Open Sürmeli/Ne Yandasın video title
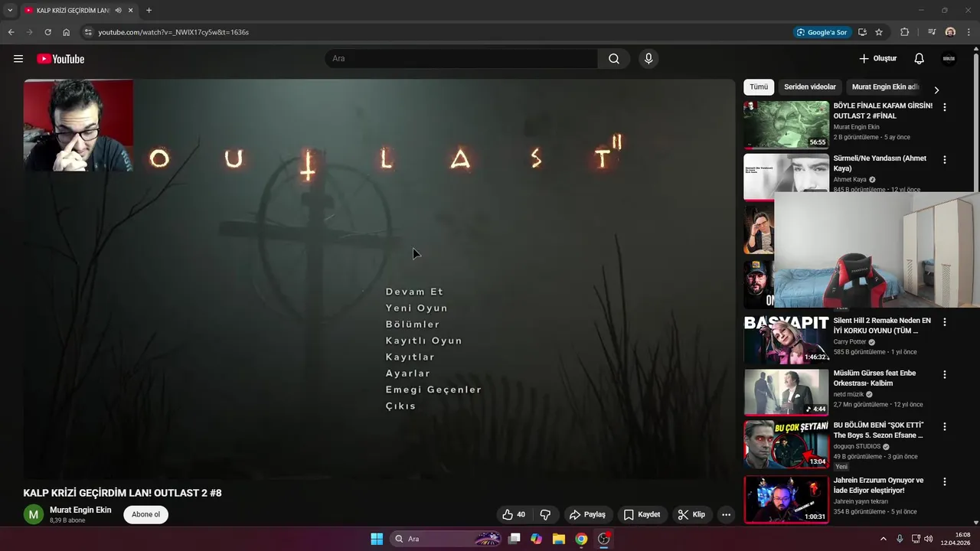Viewport: 980px width, 551px height. (x=880, y=163)
